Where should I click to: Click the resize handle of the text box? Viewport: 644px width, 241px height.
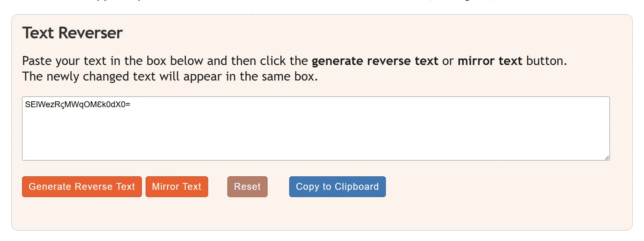click(x=607, y=158)
